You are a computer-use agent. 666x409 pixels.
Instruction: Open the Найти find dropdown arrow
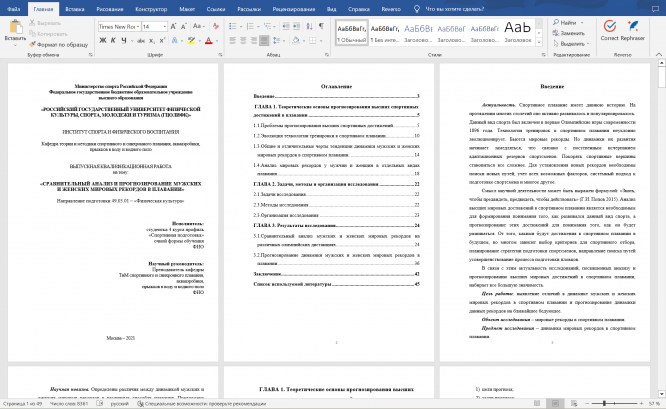coord(582,23)
